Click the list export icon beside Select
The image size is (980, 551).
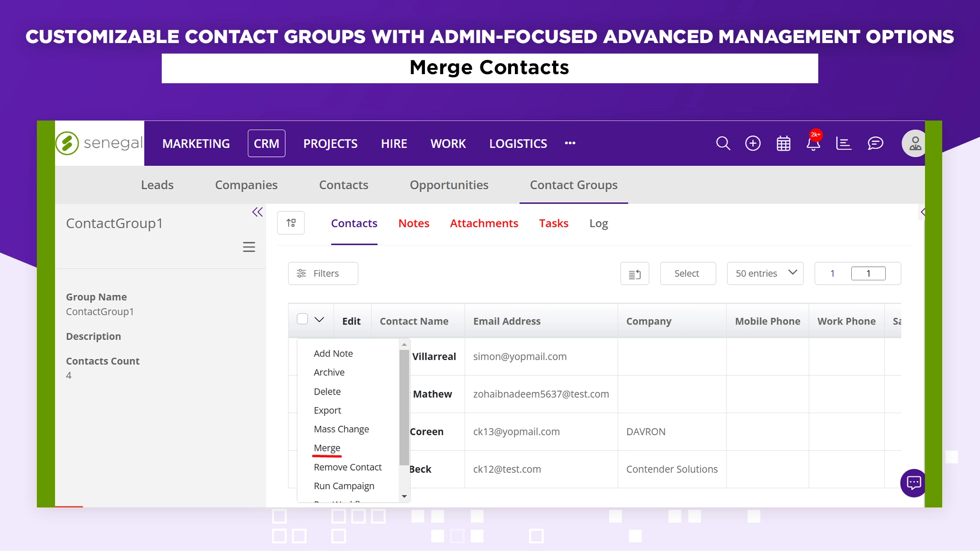(x=635, y=274)
